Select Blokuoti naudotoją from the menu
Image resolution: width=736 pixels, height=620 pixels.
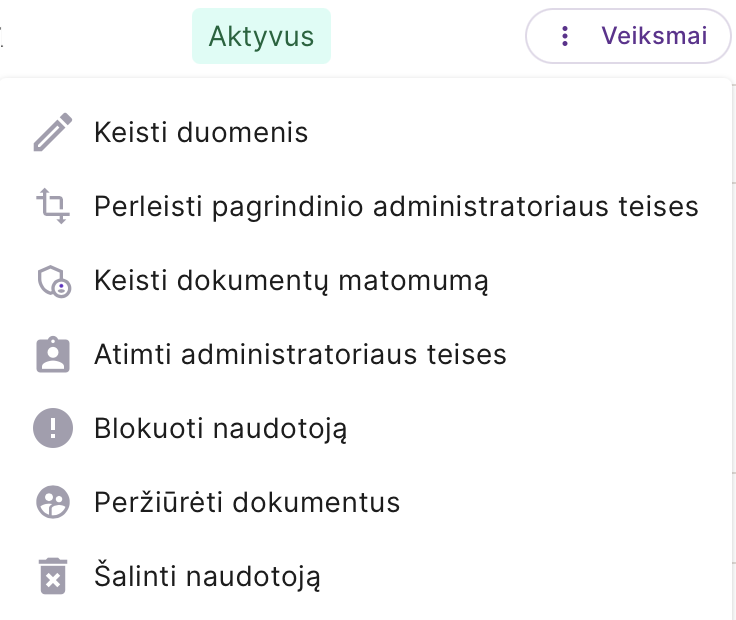tap(366, 428)
